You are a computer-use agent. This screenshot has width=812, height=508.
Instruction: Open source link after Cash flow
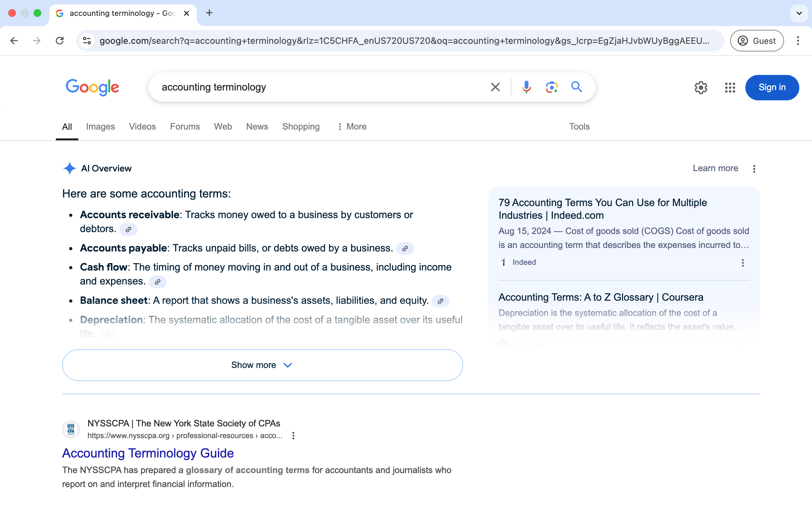tap(158, 282)
